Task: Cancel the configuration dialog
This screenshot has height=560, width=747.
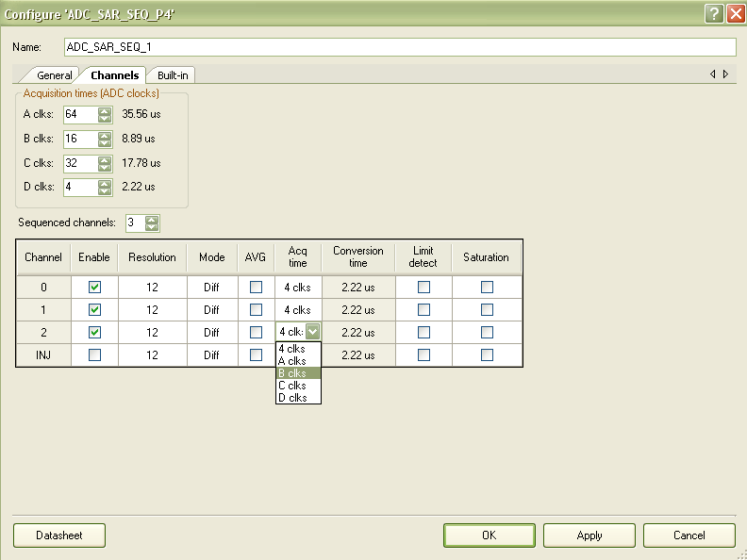Action: [x=689, y=535]
